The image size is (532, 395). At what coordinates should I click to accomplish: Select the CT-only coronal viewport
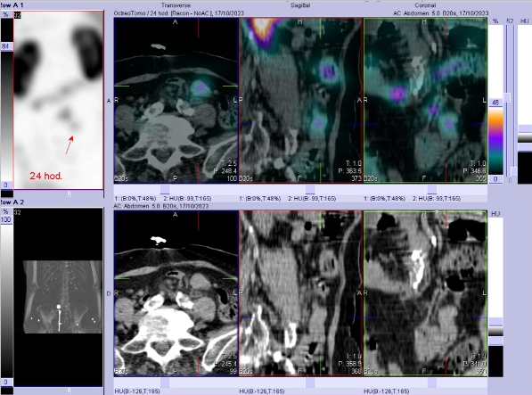click(425, 293)
